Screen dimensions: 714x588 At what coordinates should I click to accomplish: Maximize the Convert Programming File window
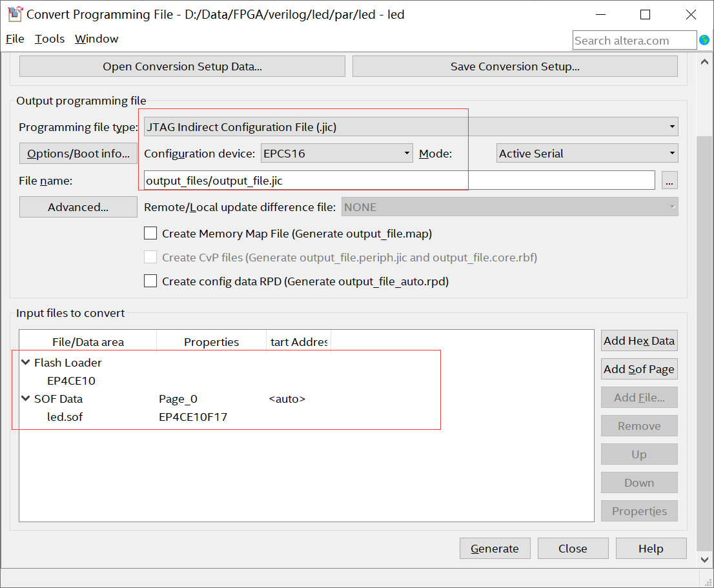pos(645,15)
